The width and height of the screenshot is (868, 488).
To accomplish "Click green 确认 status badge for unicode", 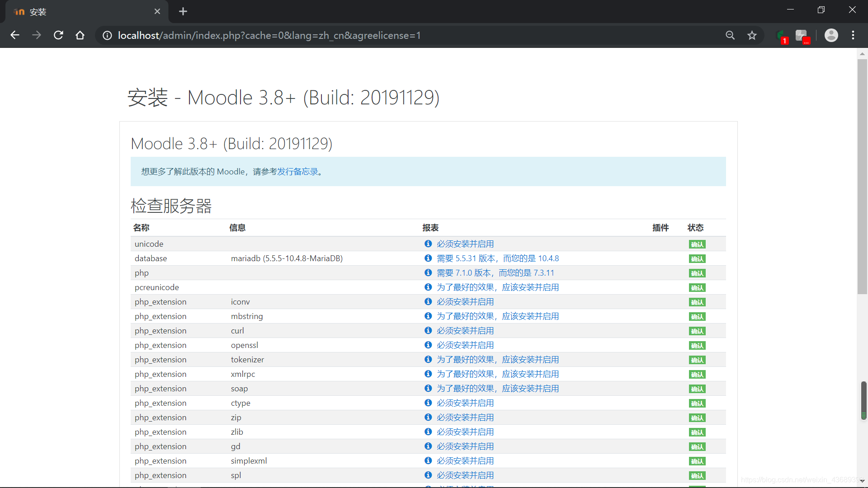I will (697, 244).
